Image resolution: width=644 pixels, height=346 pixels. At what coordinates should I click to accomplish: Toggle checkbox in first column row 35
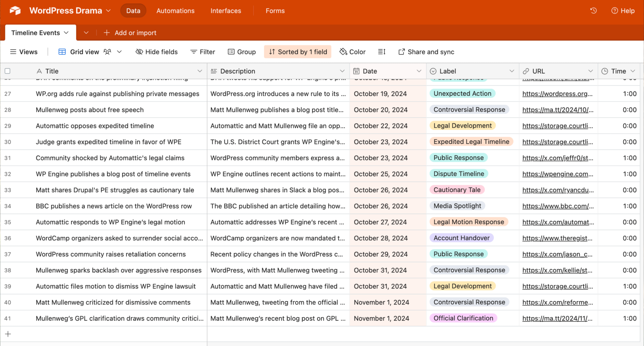coord(8,222)
